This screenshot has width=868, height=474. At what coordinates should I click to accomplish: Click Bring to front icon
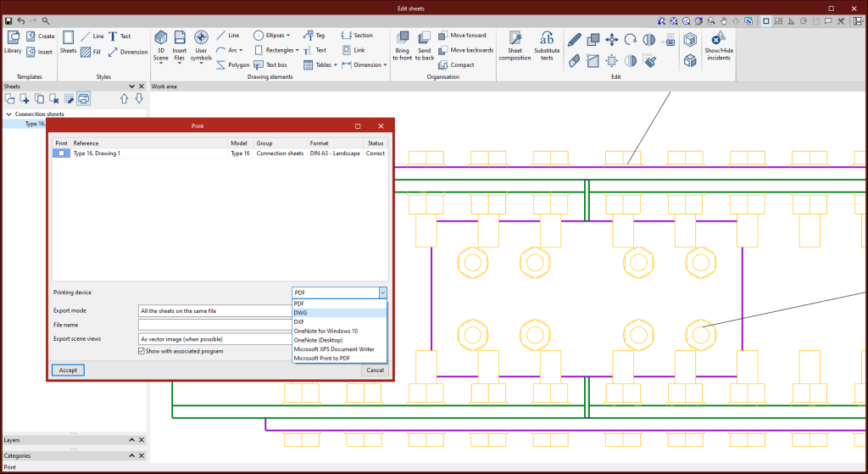402,44
